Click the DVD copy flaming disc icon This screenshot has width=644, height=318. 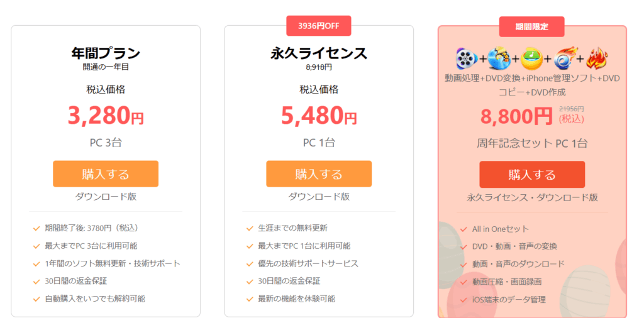click(x=565, y=59)
